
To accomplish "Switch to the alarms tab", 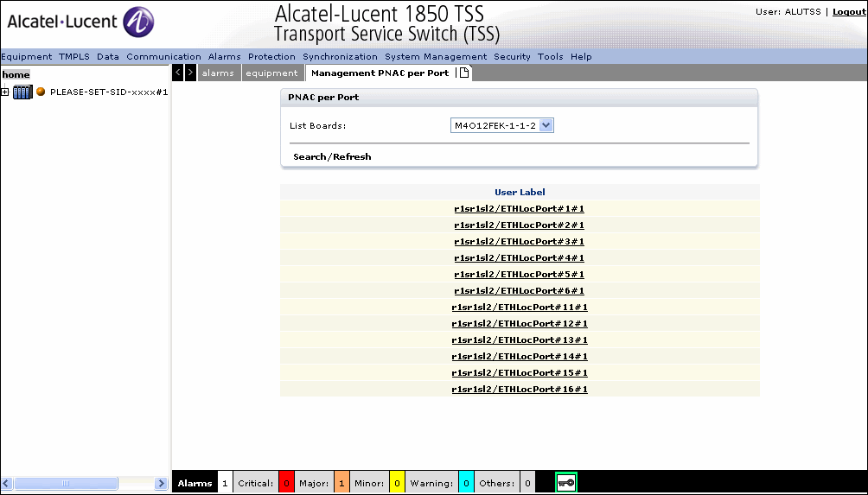I will (x=218, y=73).
